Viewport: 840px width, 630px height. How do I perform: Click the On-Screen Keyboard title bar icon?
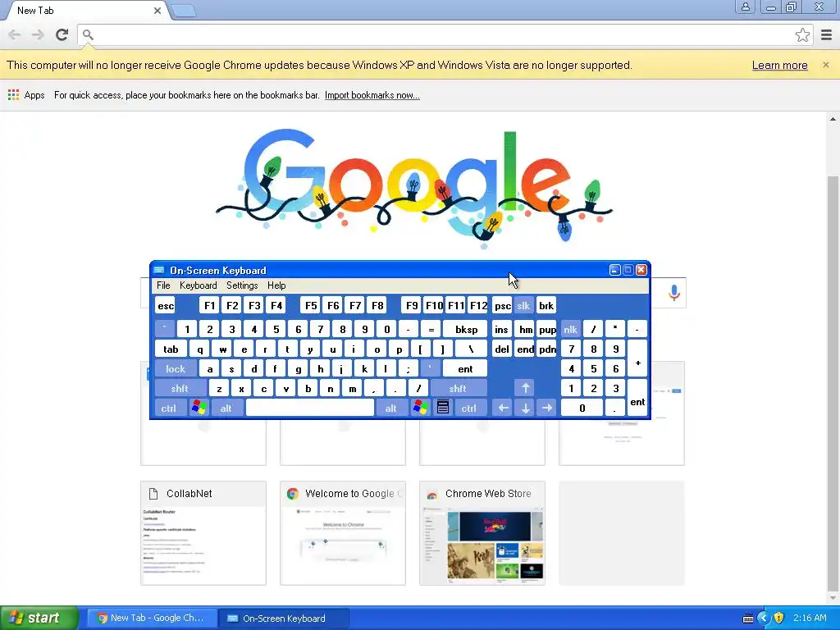pyautogui.click(x=159, y=270)
